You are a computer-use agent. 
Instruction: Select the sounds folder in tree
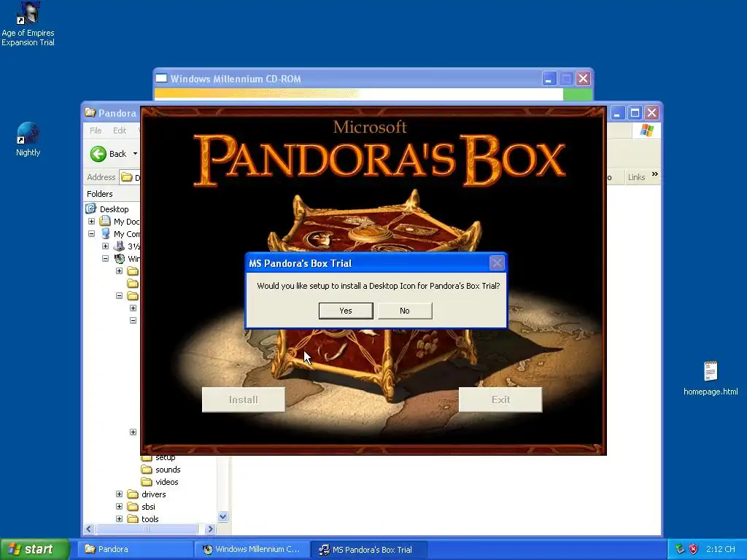(168, 470)
